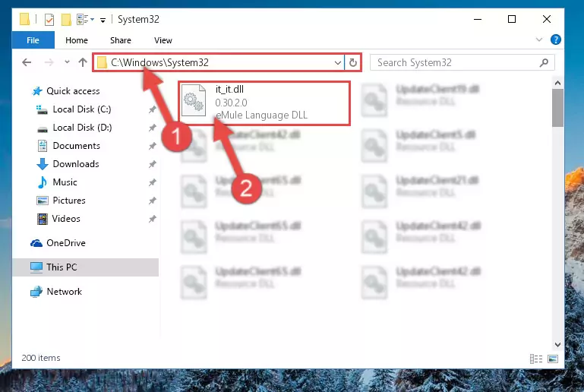Select the it_it.dll file icon

click(x=194, y=100)
